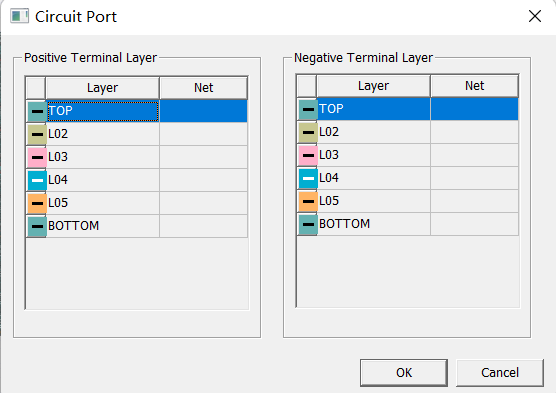Click orange L05 icon in Positive Terminal list
The width and height of the screenshot is (556, 393).
(x=37, y=204)
